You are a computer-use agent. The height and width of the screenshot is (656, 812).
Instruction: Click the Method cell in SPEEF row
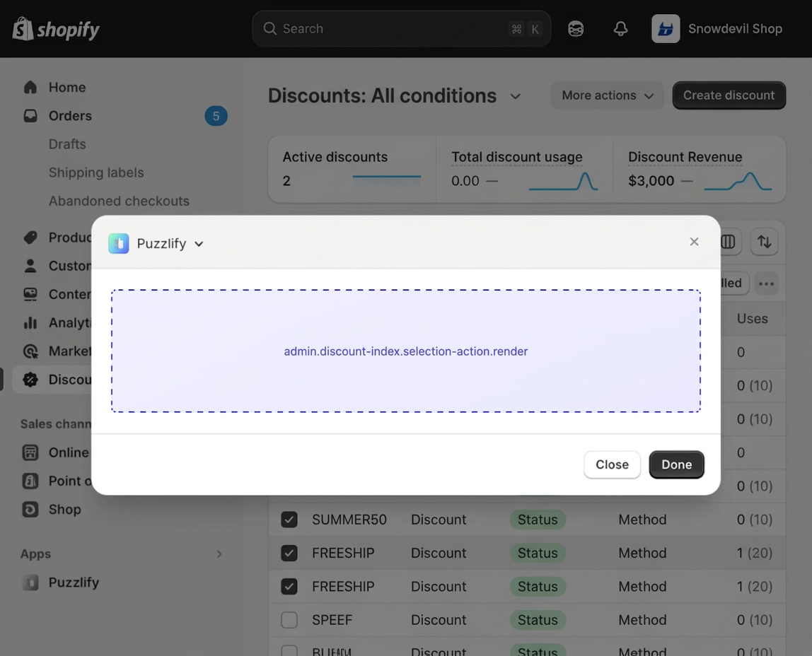(642, 620)
